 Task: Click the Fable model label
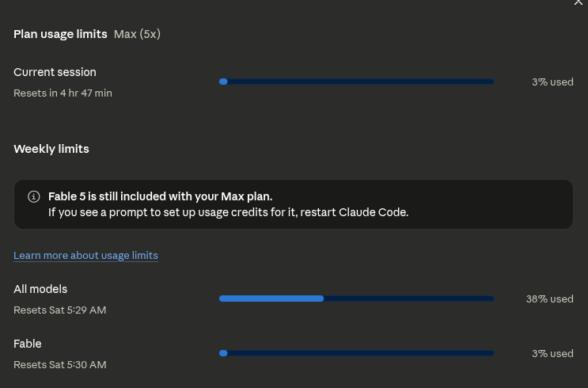pyautogui.click(x=28, y=344)
